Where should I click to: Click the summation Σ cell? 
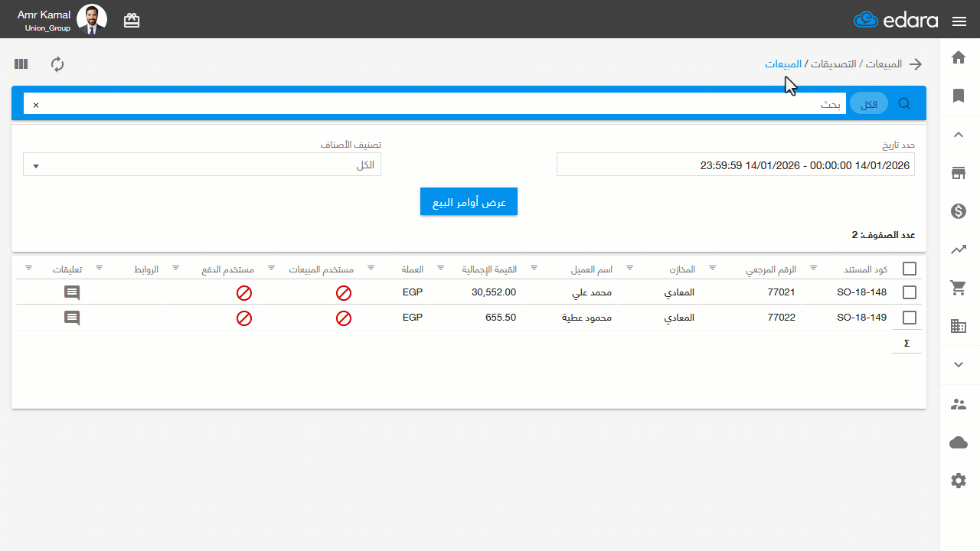(906, 343)
